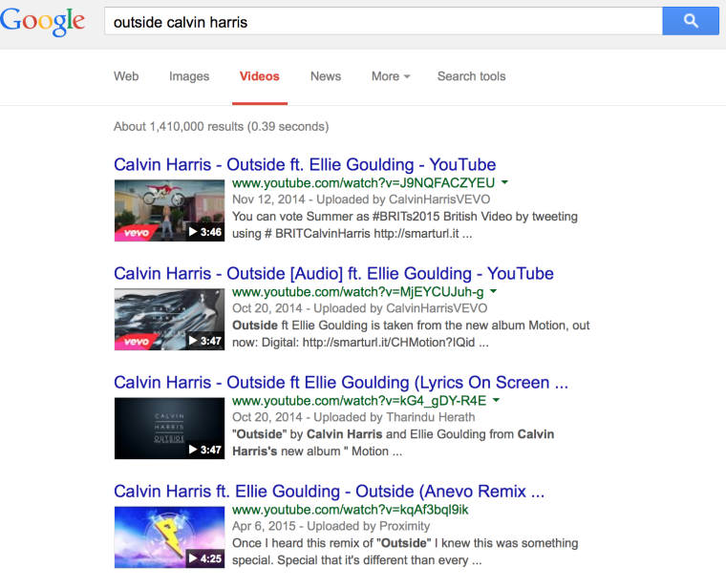726x588 pixels.
Task: Click the dark Lyrics video thumbnail
Action: (169, 429)
